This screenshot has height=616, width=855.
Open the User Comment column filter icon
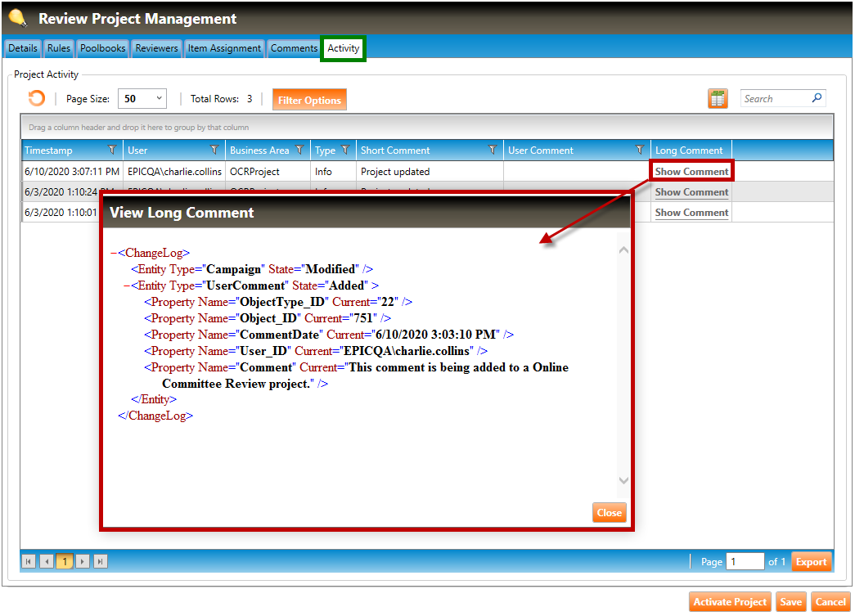(640, 151)
